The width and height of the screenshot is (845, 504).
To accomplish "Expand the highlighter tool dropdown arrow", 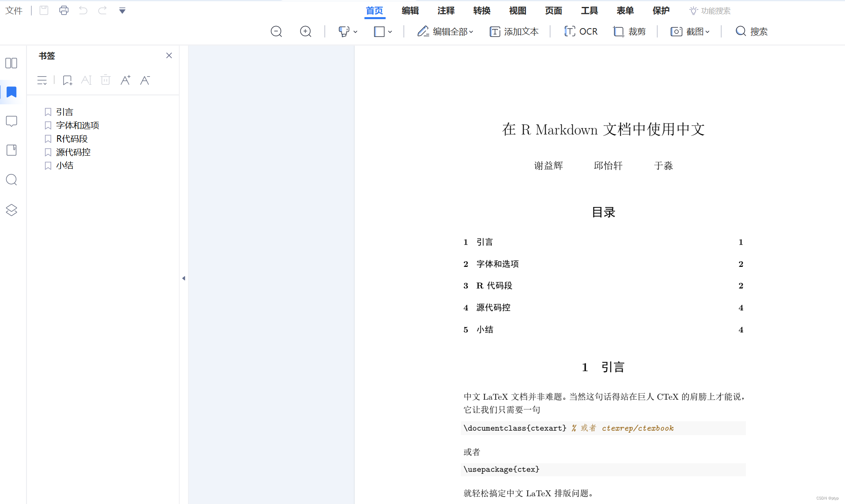I will coord(356,32).
